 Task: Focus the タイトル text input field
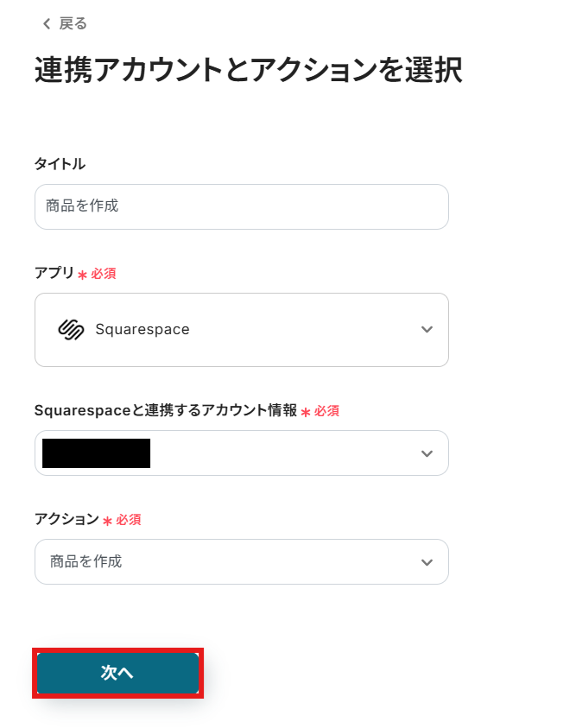coord(241,206)
